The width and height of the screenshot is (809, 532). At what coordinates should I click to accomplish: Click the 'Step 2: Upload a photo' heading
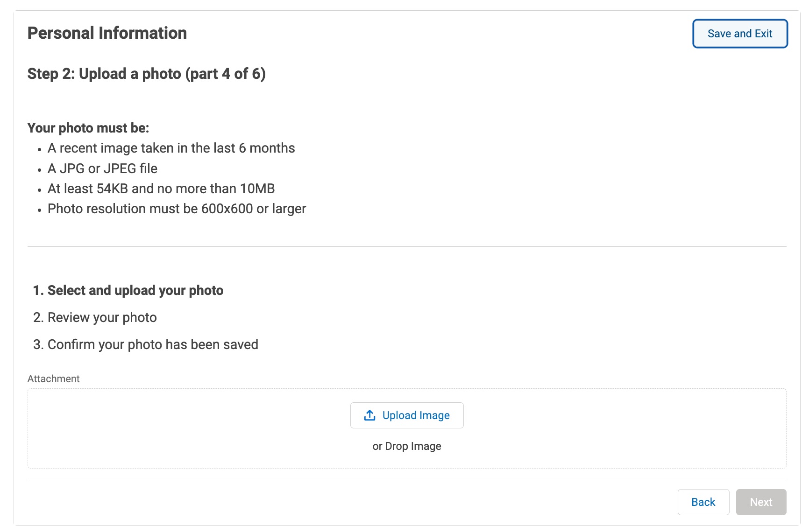(x=146, y=74)
